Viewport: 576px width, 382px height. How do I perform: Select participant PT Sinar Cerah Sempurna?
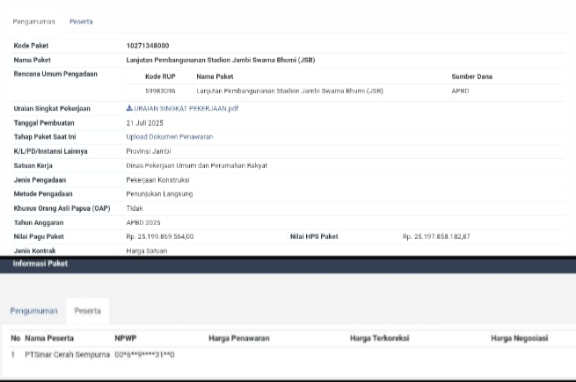tap(67, 355)
